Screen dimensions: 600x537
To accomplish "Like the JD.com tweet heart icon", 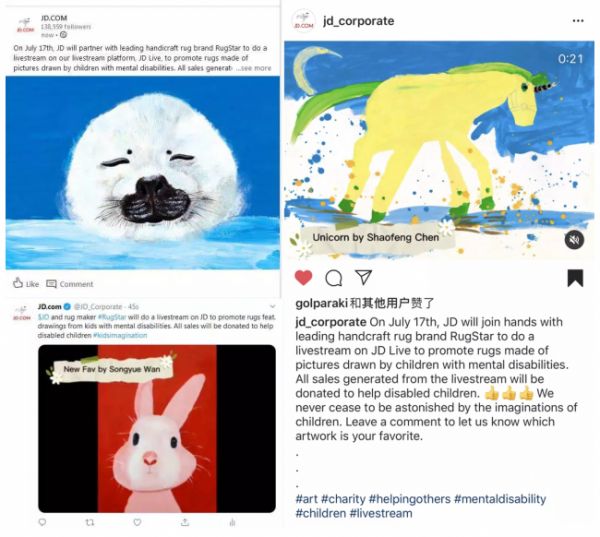I will click(137, 522).
